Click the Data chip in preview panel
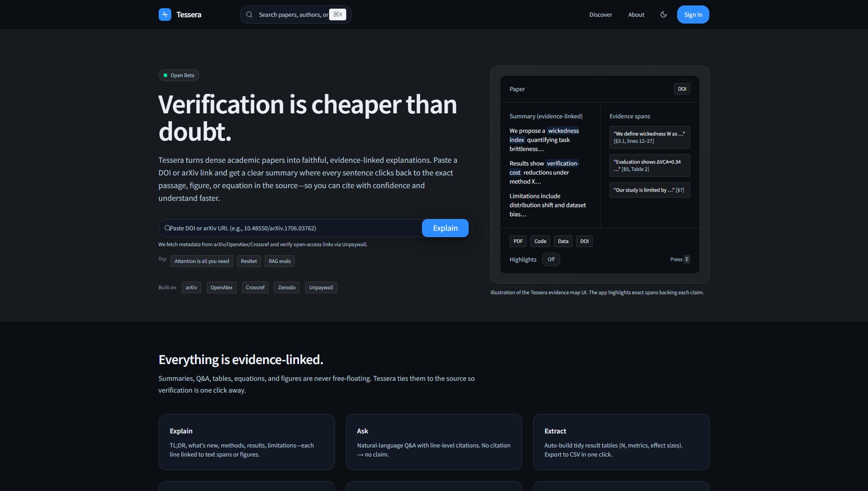This screenshot has height=491, width=868. click(x=563, y=241)
